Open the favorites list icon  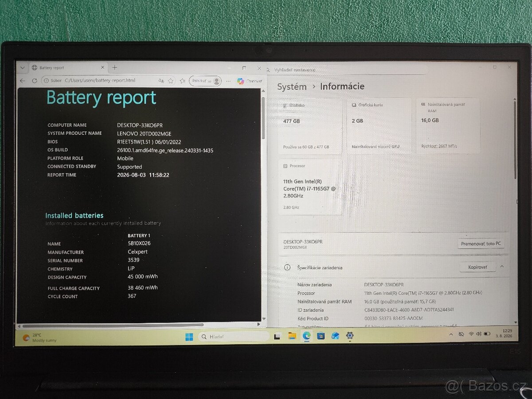coord(182,81)
